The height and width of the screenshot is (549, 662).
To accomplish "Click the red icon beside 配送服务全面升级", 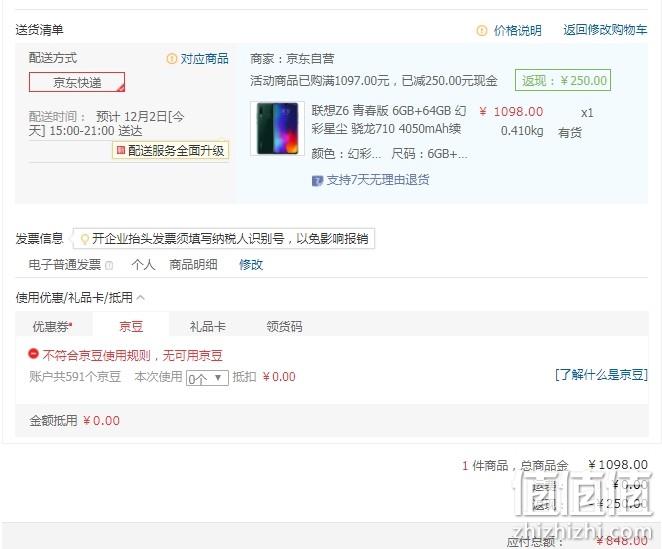I will pyautogui.click(x=121, y=150).
